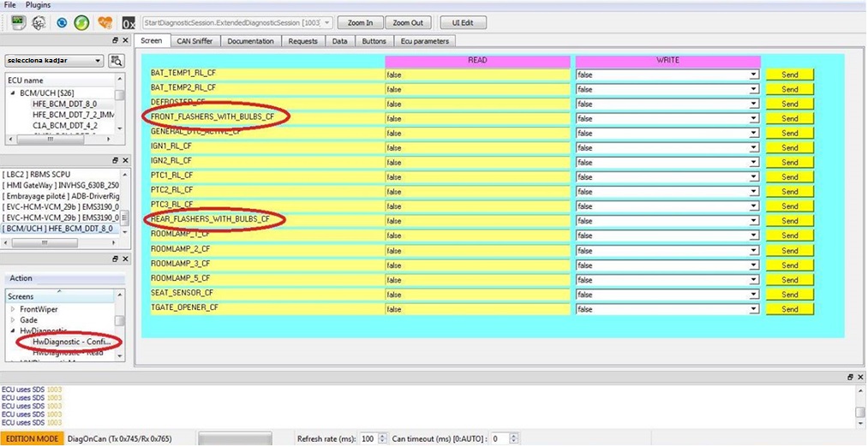Send the REAR_FLASHERS_WITH_BULBS_CF value
The image size is (868, 447).
coord(790,221)
